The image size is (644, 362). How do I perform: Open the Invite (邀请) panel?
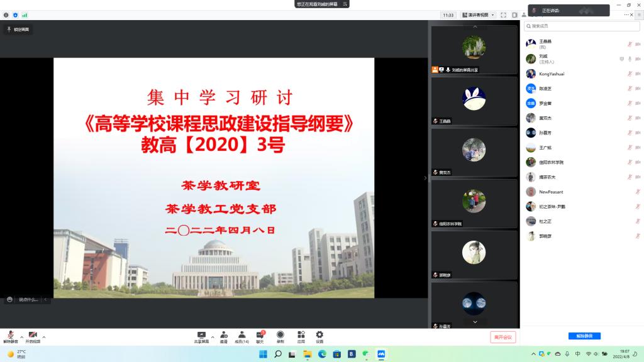[x=224, y=336]
